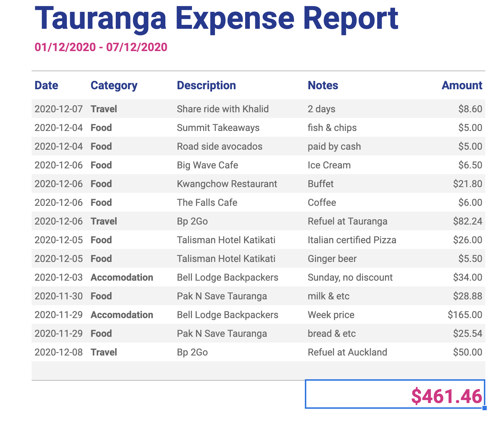Image resolution: width=504 pixels, height=421 pixels.
Task: Click the Tauranga Expense Report title
Action: 216,18
